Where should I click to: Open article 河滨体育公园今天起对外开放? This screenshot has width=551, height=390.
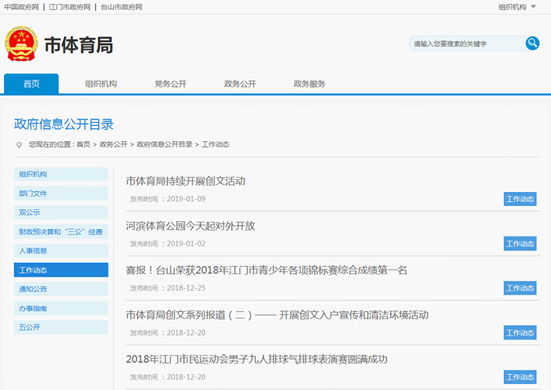point(190,226)
